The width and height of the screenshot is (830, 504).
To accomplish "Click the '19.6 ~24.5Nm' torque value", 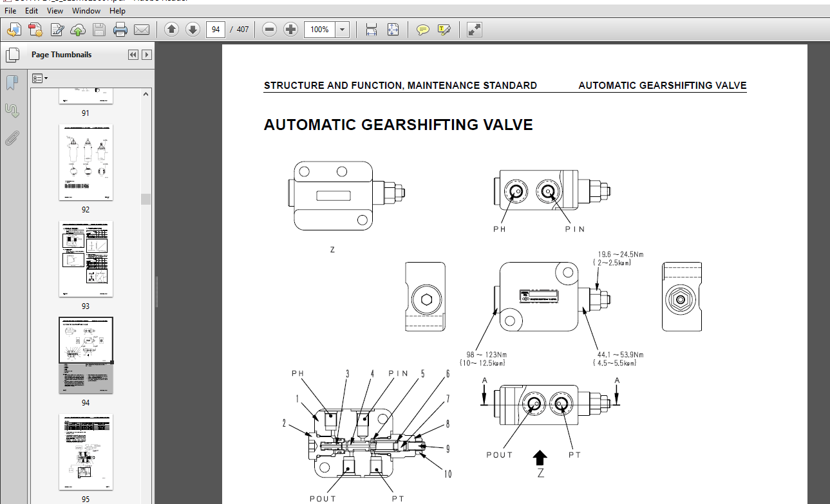I will tap(620, 254).
